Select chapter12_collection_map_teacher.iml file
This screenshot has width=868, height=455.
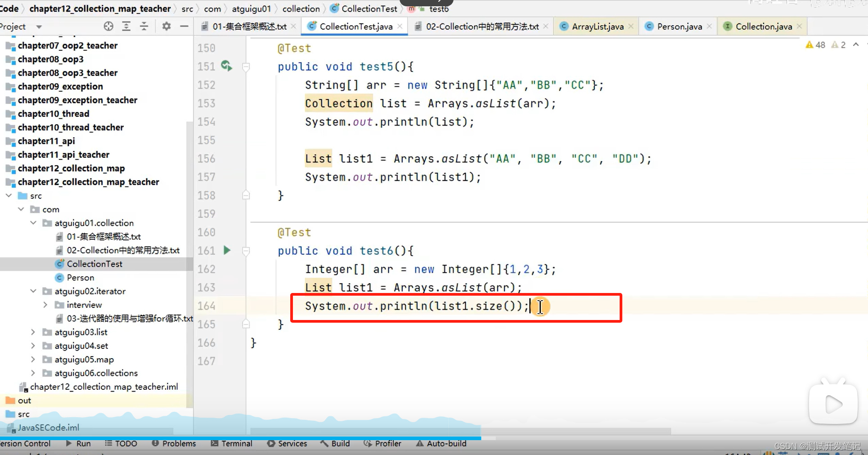click(x=103, y=387)
